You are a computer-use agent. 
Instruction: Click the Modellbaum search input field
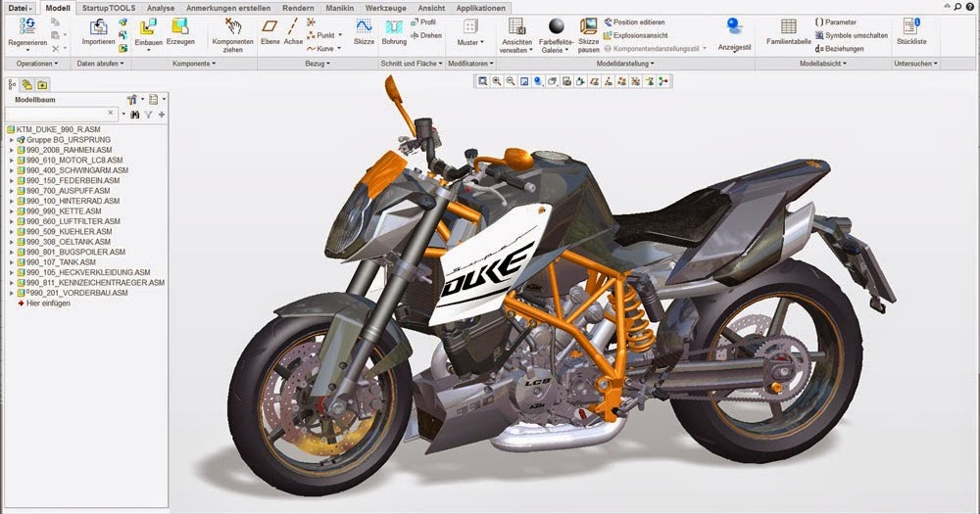click(x=61, y=114)
